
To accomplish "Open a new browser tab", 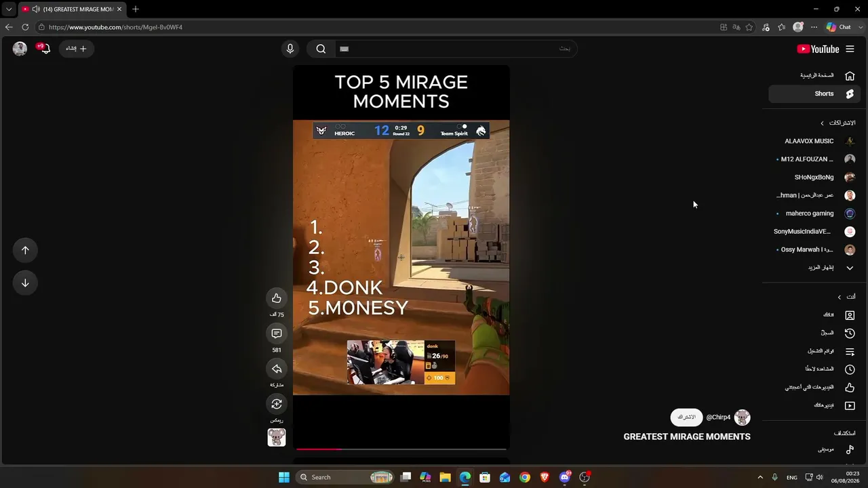I will [136, 9].
